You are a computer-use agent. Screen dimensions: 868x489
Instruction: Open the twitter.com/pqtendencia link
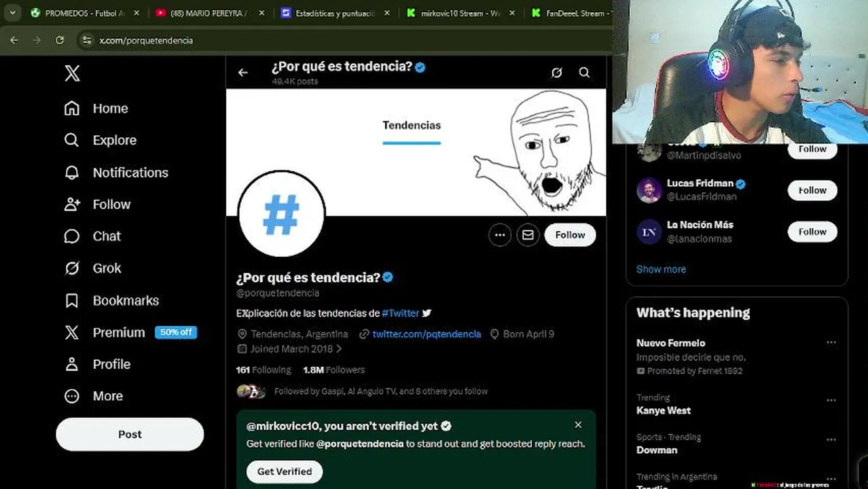click(x=427, y=334)
